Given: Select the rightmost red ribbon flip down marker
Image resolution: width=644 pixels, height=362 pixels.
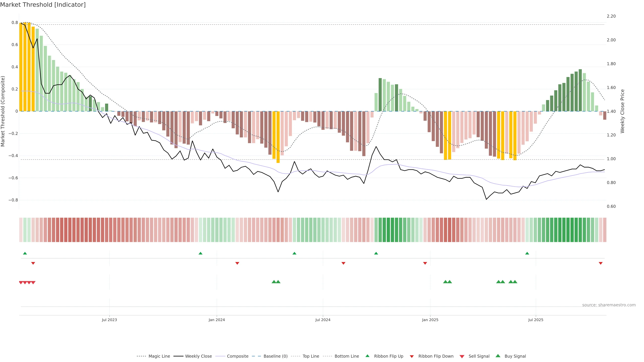Looking at the screenshot, I should pos(601,263).
